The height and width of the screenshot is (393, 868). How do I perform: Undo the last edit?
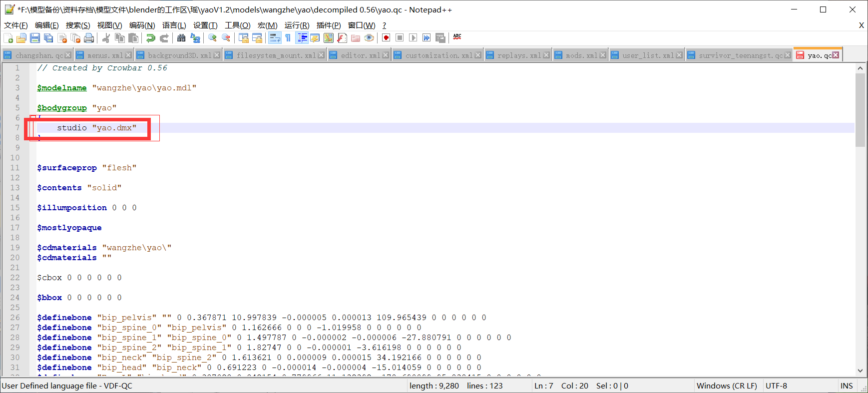coord(150,38)
